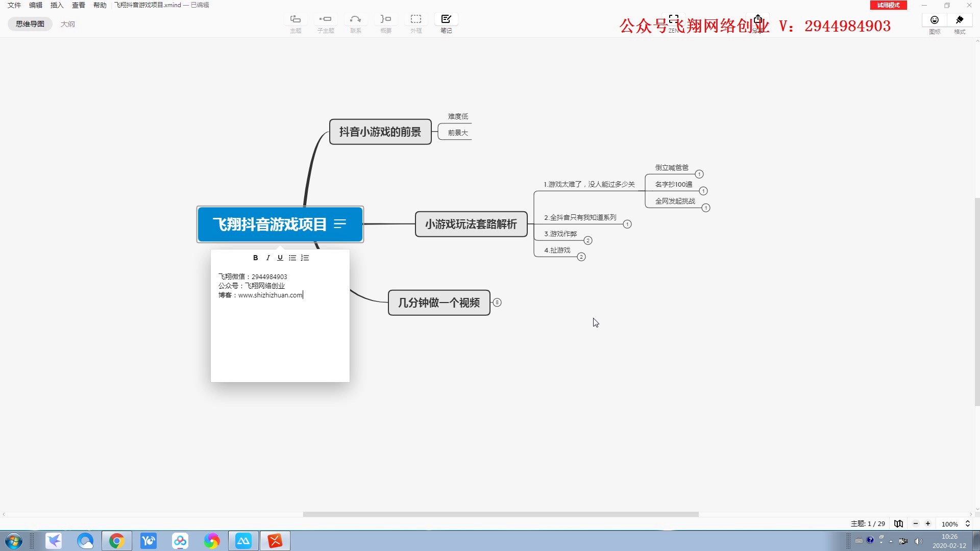The width and height of the screenshot is (980, 551).
Task: Open Chrome from the taskbar
Action: 116,541
